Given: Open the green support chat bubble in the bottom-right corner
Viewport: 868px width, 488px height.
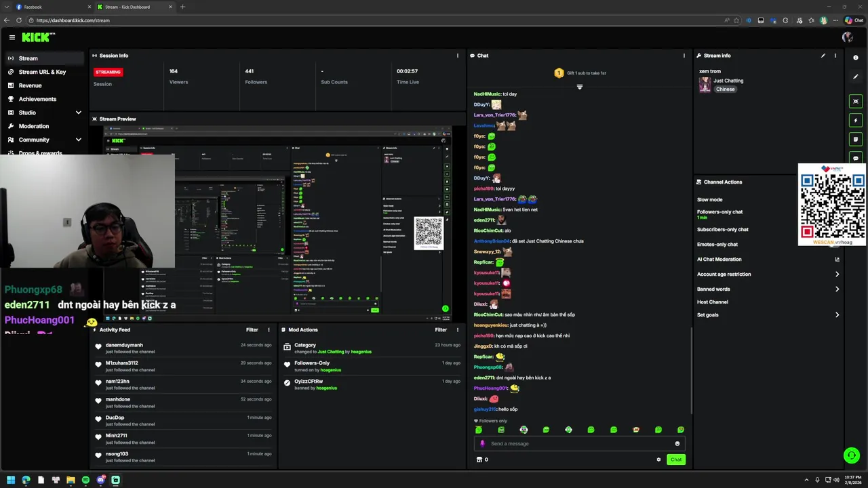Looking at the screenshot, I should pos(852,455).
